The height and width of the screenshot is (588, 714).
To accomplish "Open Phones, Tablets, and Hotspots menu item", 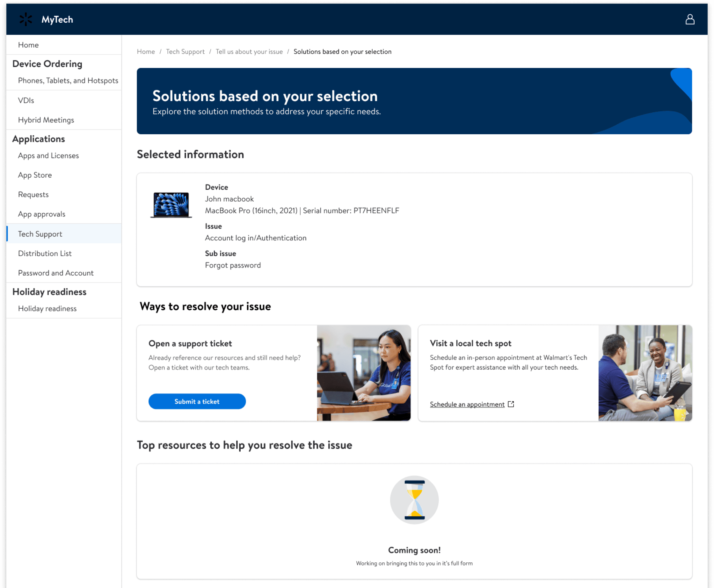I will click(68, 80).
